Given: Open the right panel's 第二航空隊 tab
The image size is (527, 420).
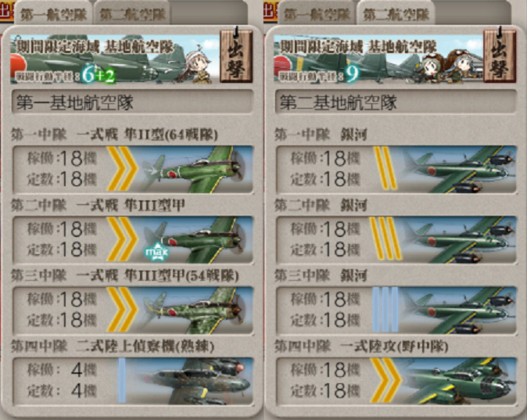Looking at the screenshot, I should tap(396, 14).
